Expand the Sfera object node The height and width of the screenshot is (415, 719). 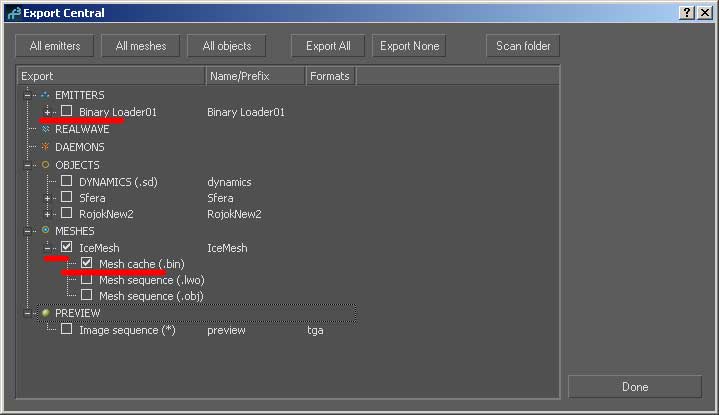pyautogui.click(x=47, y=198)
